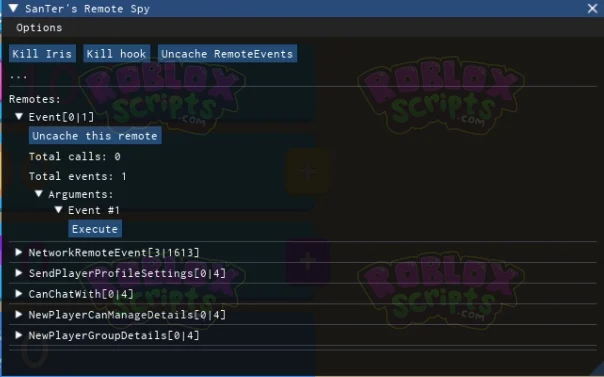The image size is (604, 377).
Task: Click the SendPlayerProfileSettings[0|4] label
Action: 127,273
